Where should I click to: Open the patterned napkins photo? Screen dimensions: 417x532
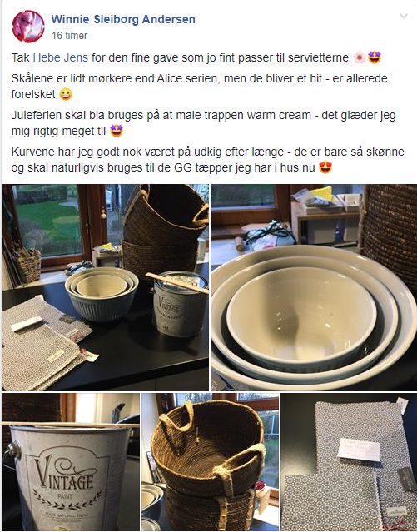pos(349,462)
